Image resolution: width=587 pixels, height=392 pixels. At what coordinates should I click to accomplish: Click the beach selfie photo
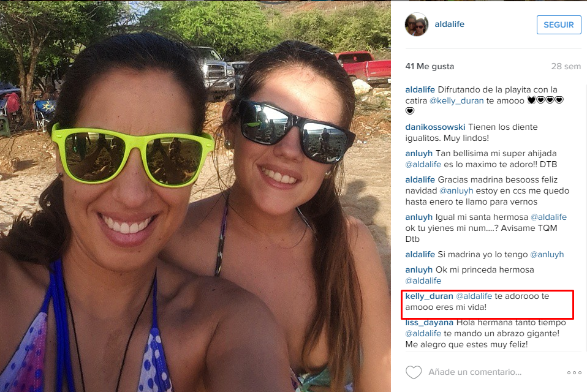(195, 196)
